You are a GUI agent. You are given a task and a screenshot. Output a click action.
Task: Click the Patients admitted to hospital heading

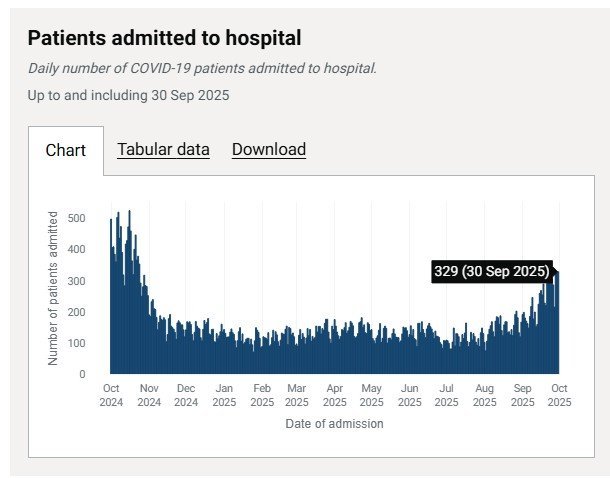(x=164, y=39)
